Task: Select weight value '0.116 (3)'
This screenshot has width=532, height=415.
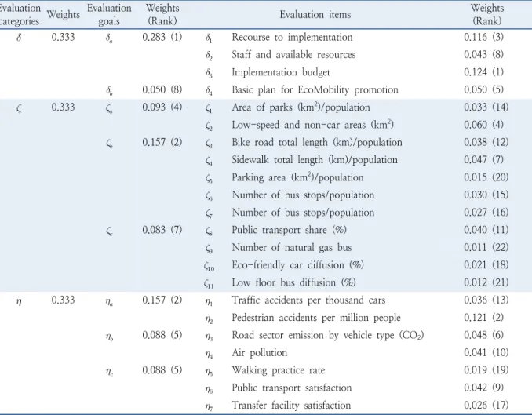Action: [483, 37]
